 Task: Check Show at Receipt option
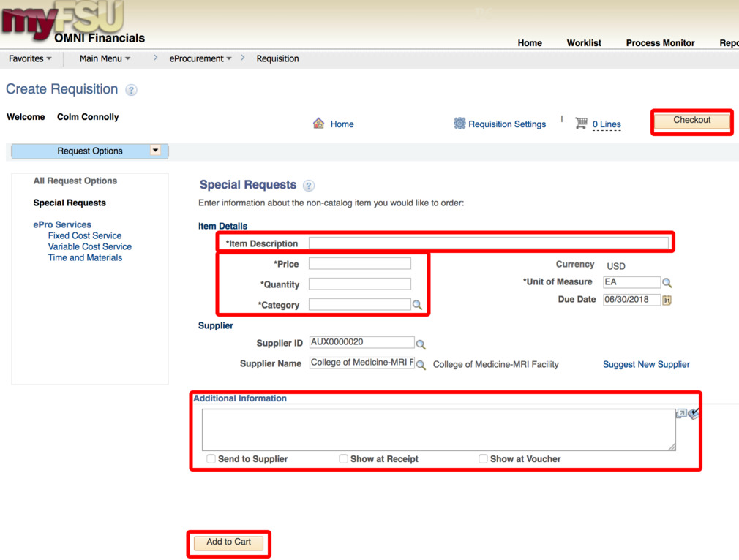[x=344, y=458]
